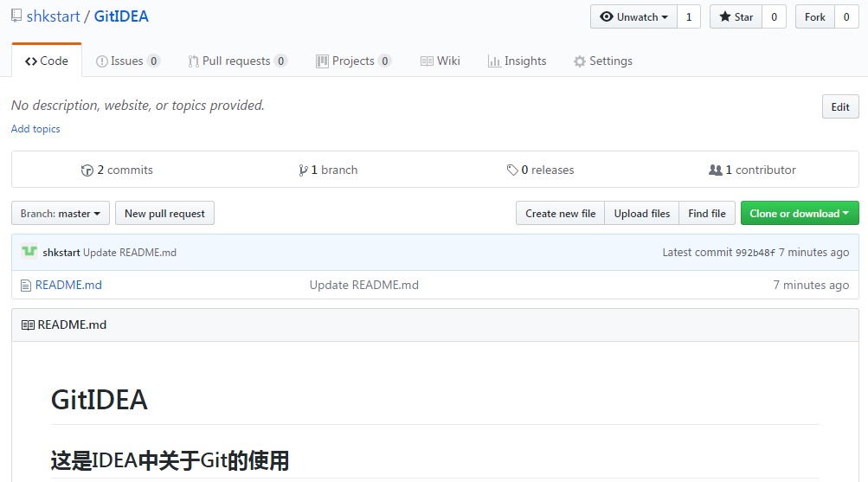Switch to the Issues tab
The height and width of the screenshot is (482, 868).
[x=127, y=61]
